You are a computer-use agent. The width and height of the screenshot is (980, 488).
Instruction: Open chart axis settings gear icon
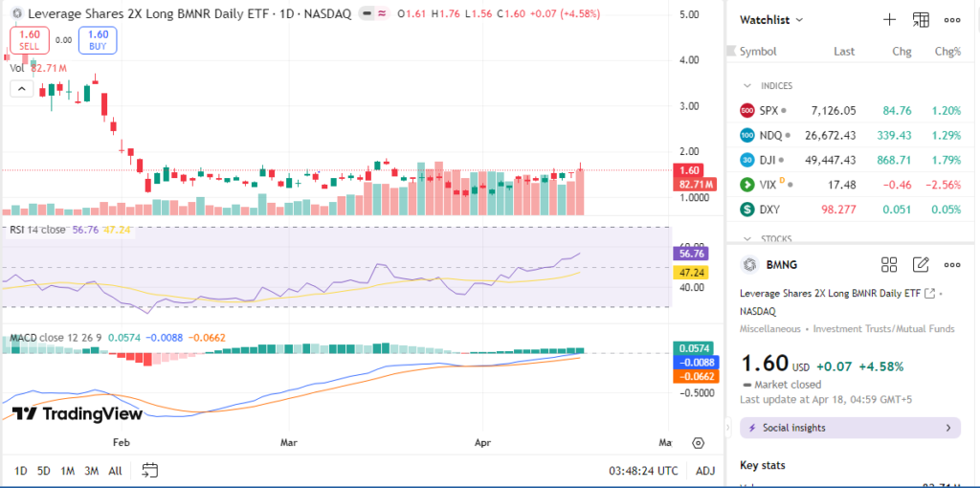[x=699, y=443]
